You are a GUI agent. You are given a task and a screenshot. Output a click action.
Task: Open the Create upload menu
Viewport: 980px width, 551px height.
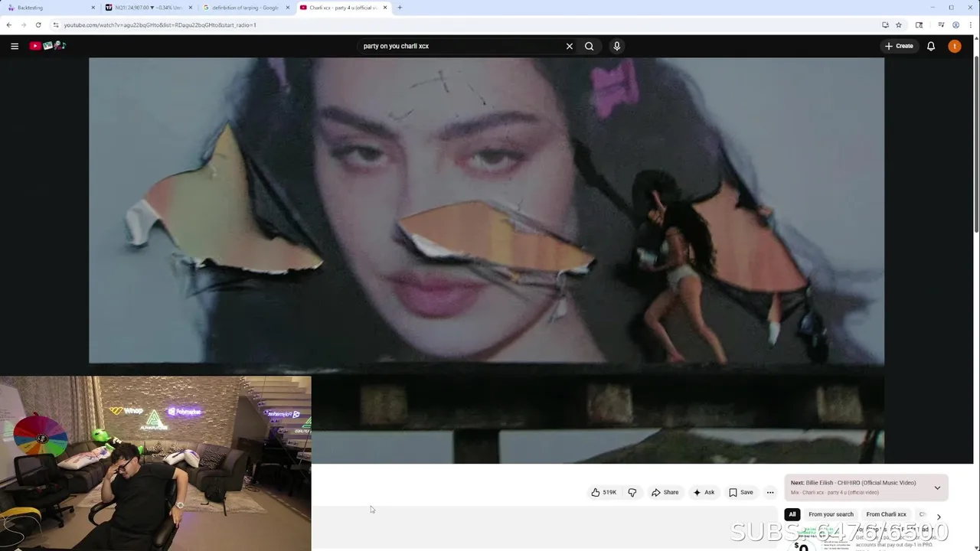click(899, 46)
